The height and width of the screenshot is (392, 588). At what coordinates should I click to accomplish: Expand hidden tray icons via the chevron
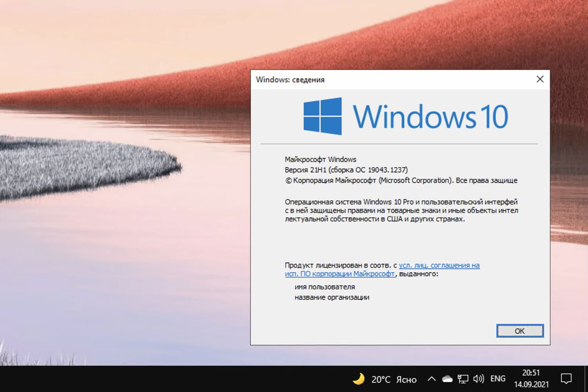pos(431,379)
